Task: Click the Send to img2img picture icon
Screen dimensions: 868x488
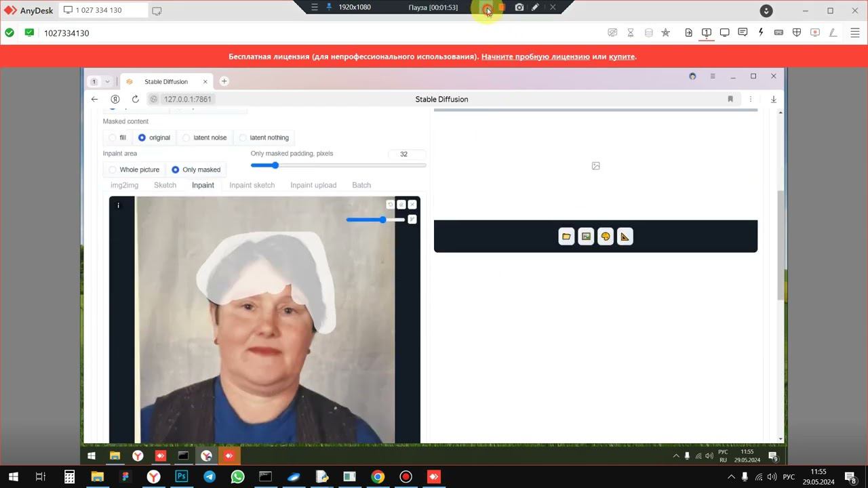Action: click(x=586, y=237)
